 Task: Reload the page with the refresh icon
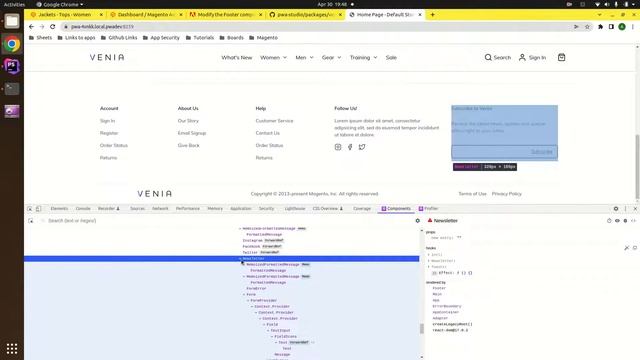tap(53, 27)
